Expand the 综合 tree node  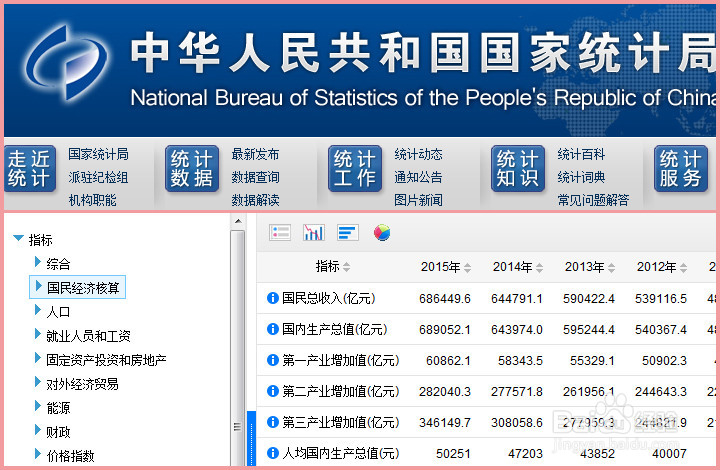pos(38,262)
